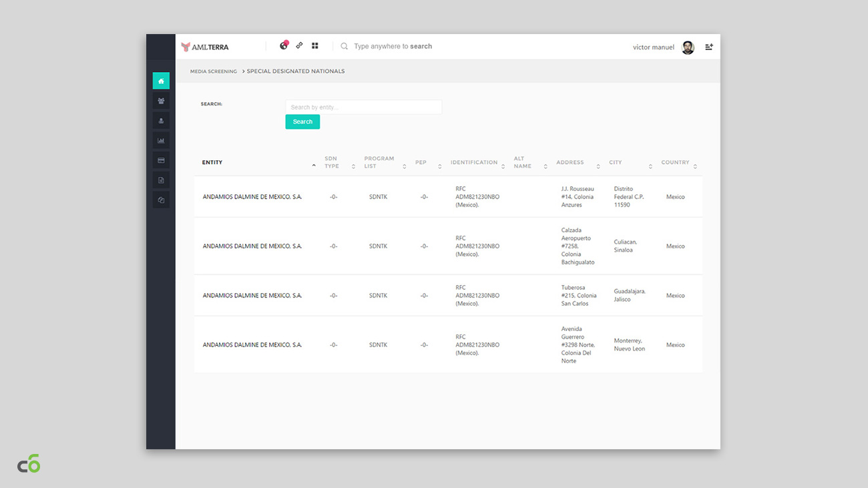Open victor manuel user profile avatar

[x=688, y=47]
